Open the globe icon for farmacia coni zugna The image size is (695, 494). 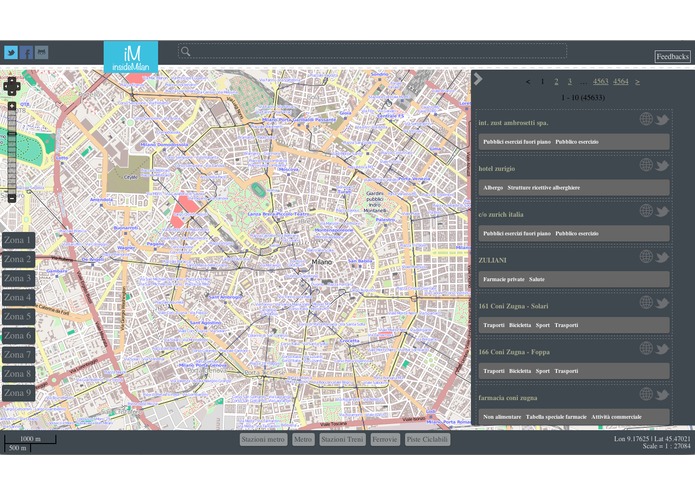(646, 394)
